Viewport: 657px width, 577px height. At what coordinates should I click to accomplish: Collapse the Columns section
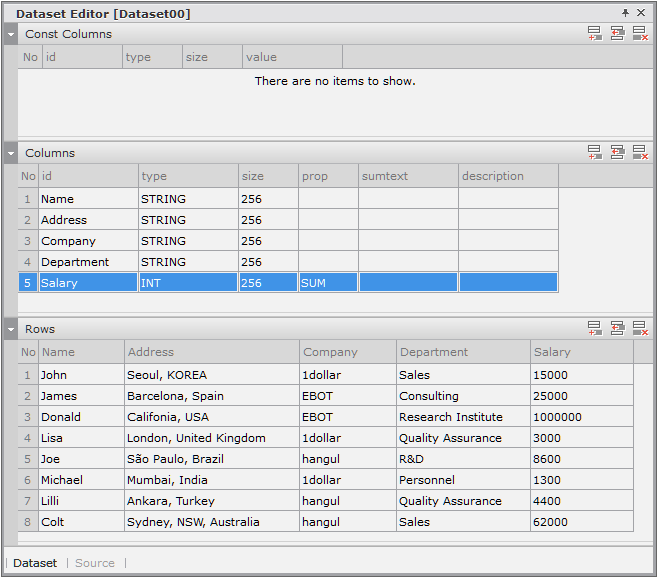tap(11, 153)
